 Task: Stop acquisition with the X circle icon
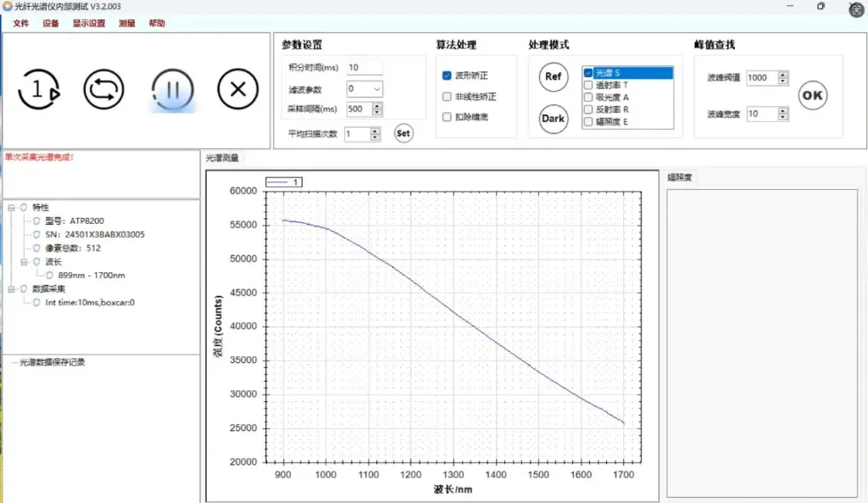[237, 89]
